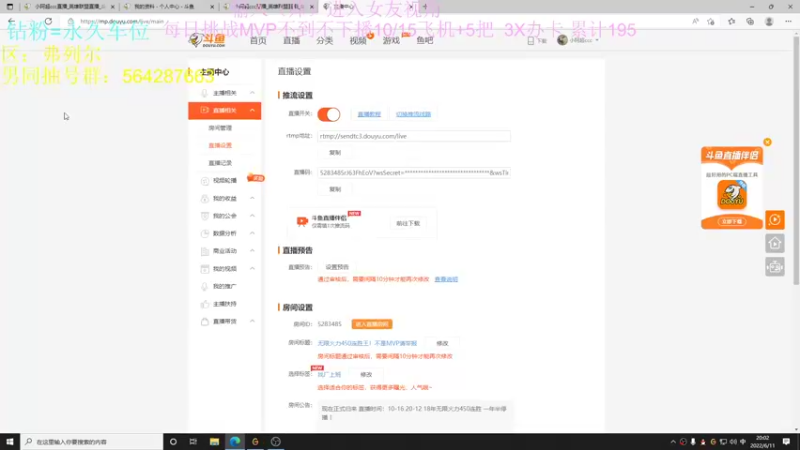
Task: Click the 切换推流线路 link beside live switch
Action: tap(413, 114)
